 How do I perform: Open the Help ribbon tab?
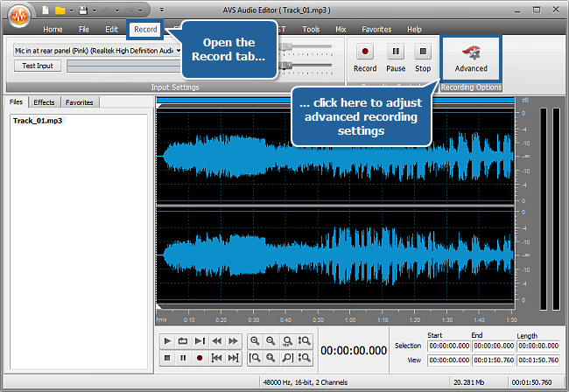[x=414, y=30]
